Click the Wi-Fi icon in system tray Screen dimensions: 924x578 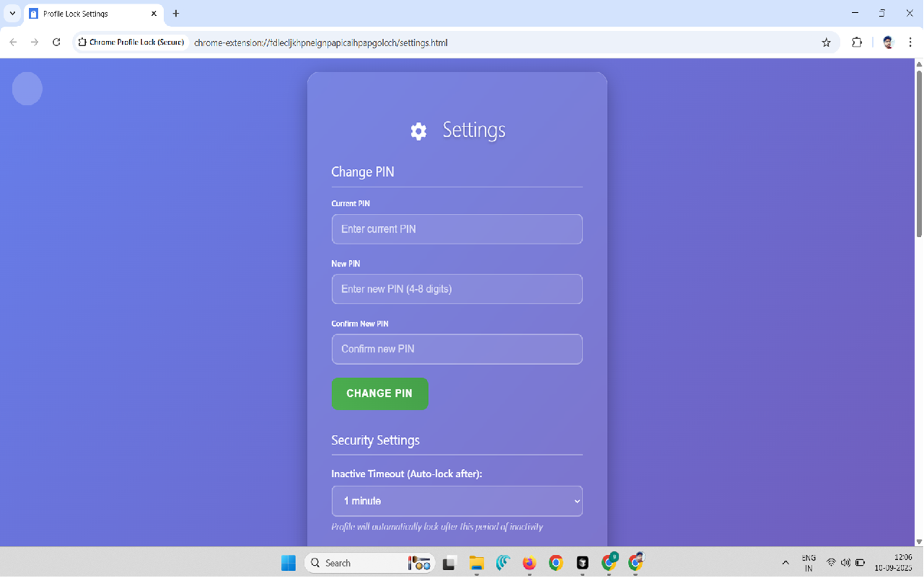(832, 562)
